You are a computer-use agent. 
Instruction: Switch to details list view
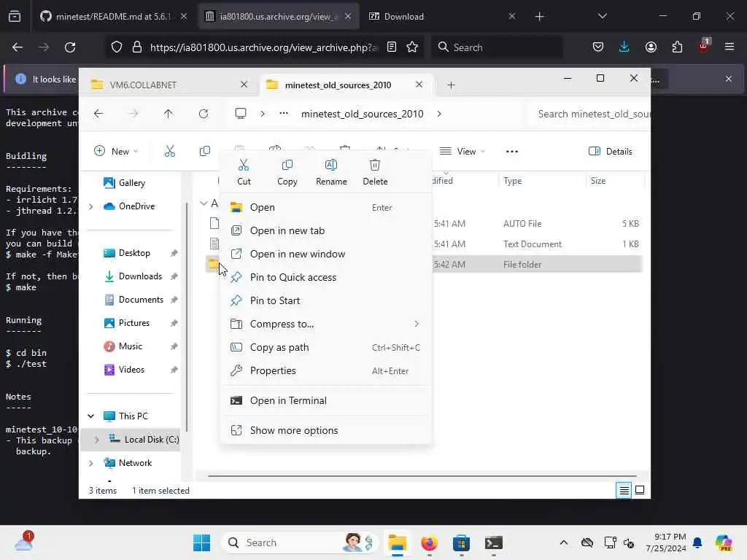(x=624, y=490)
